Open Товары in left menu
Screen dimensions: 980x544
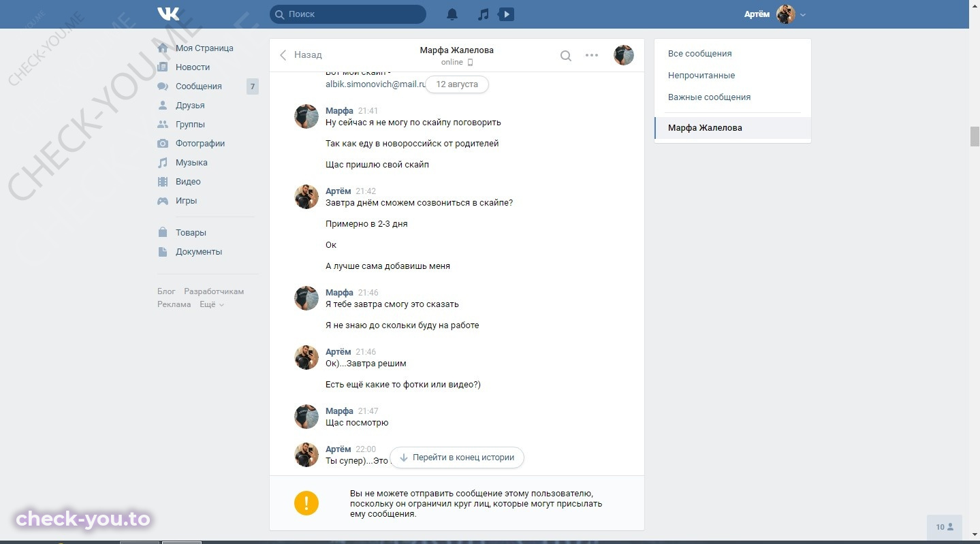pyautogui.click(x=191, y=233)
